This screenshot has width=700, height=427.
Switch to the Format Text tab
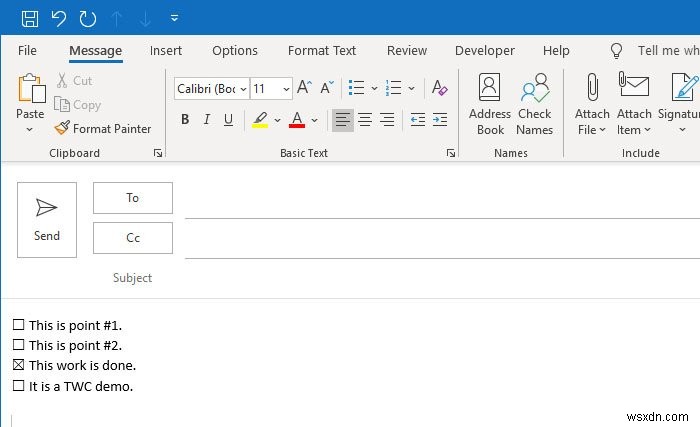coord(322,50)
